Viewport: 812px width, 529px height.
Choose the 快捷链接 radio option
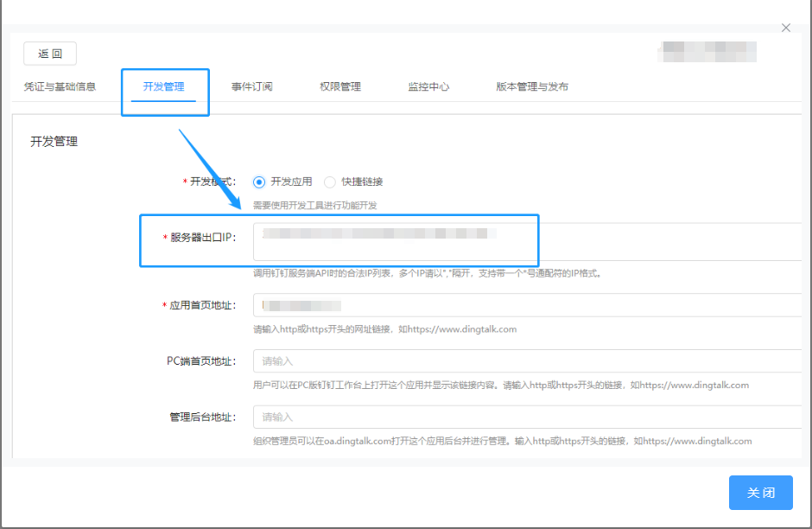(330, 182)
